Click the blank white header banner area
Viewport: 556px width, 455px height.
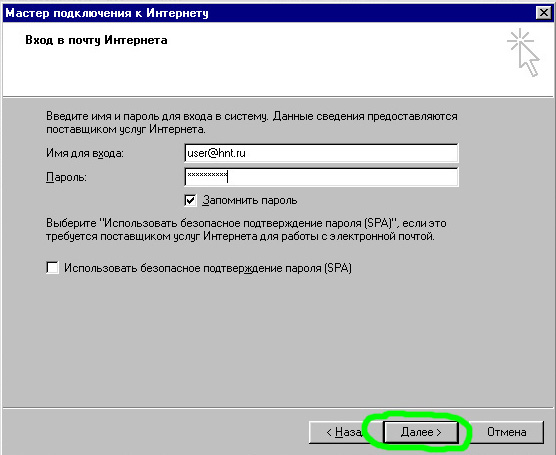coord(319,71)
